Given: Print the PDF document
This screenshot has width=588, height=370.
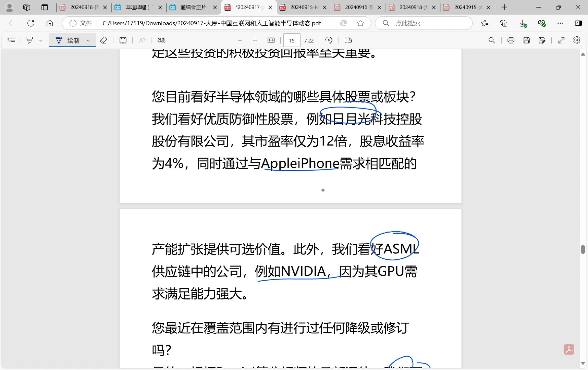Looking at the screenshot, I should pyautogui.click(x=511, y=40).
